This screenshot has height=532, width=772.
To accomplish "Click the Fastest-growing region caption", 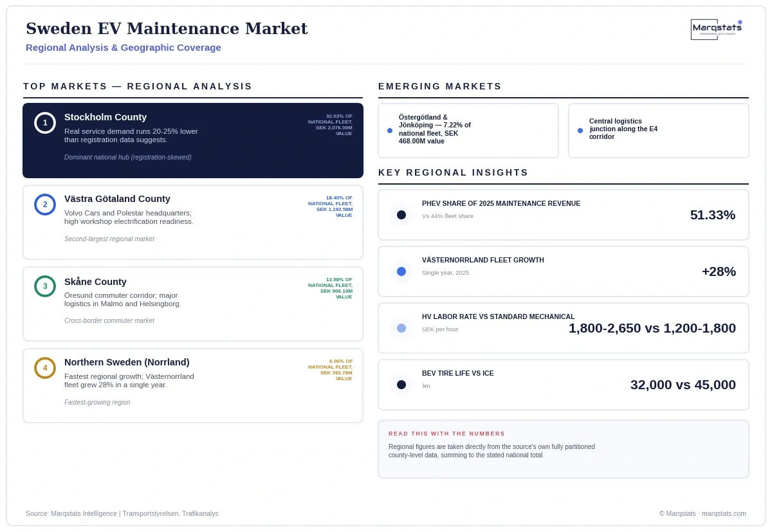I will 97,402.
